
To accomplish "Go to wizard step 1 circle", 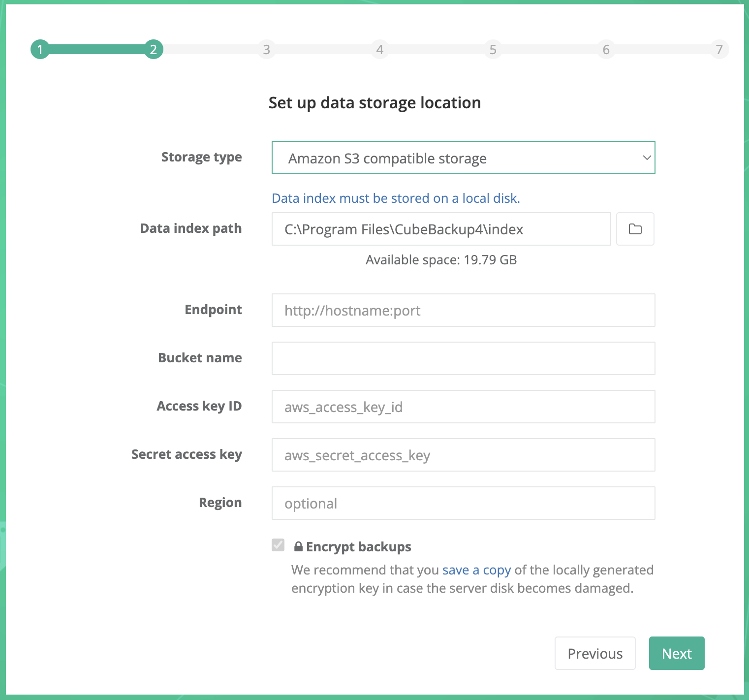I will 40,49.
